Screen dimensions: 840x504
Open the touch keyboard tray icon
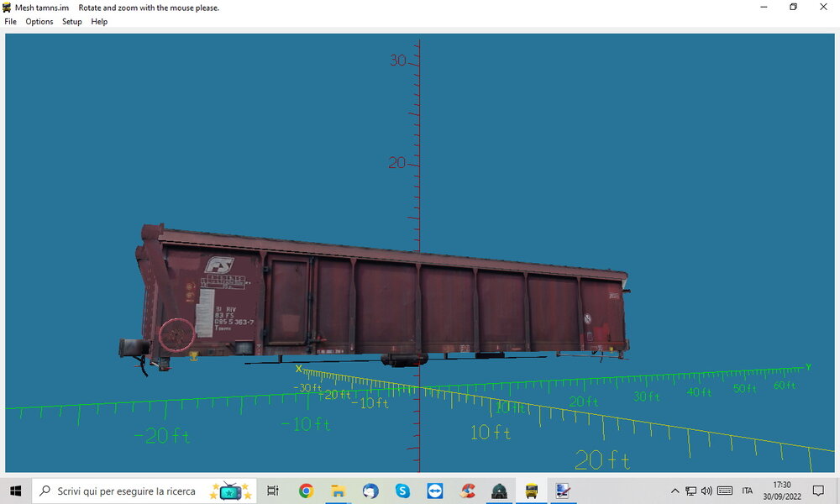click(725, 491)
